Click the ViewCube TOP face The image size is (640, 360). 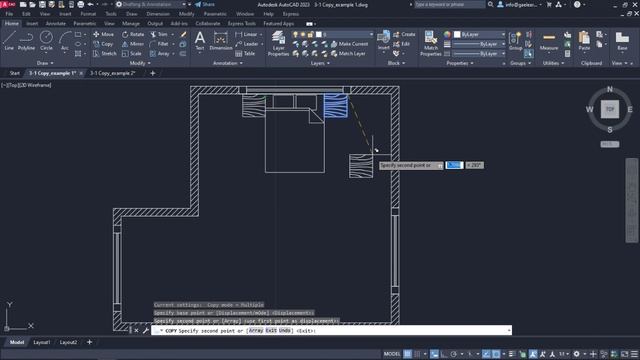coord(609,109)
